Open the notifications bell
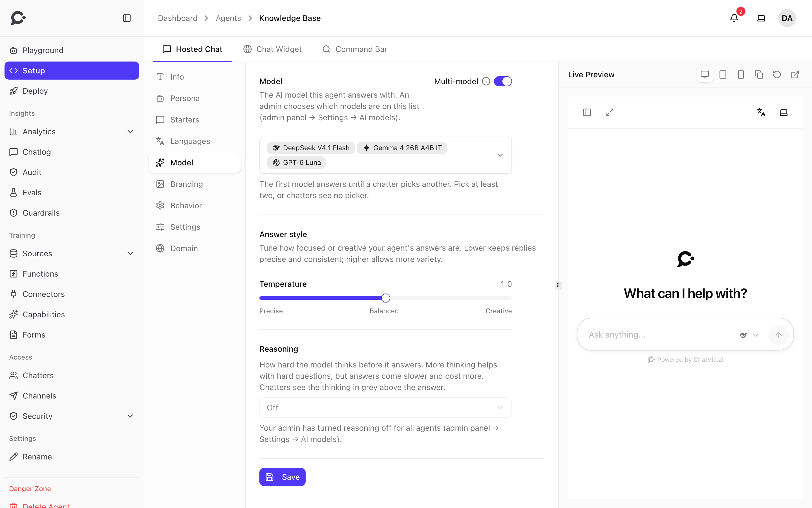This screenshot has height=508, width=812. pyautogui.click(x=734, y=18)
